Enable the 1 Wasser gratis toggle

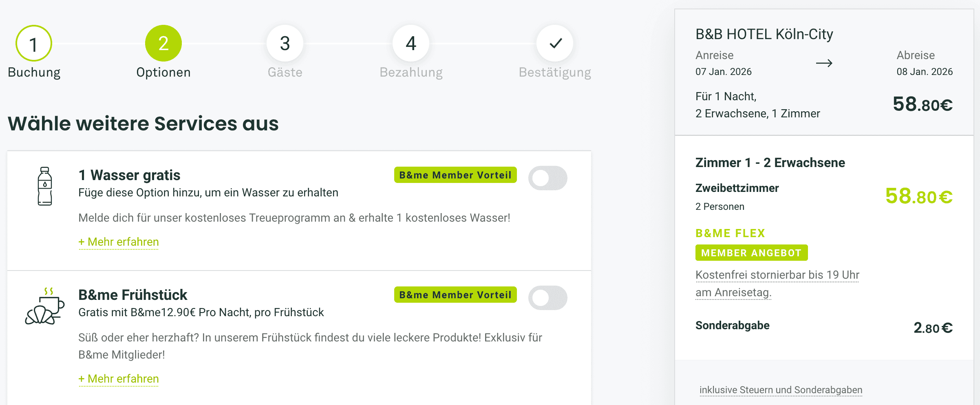[547, 178]
